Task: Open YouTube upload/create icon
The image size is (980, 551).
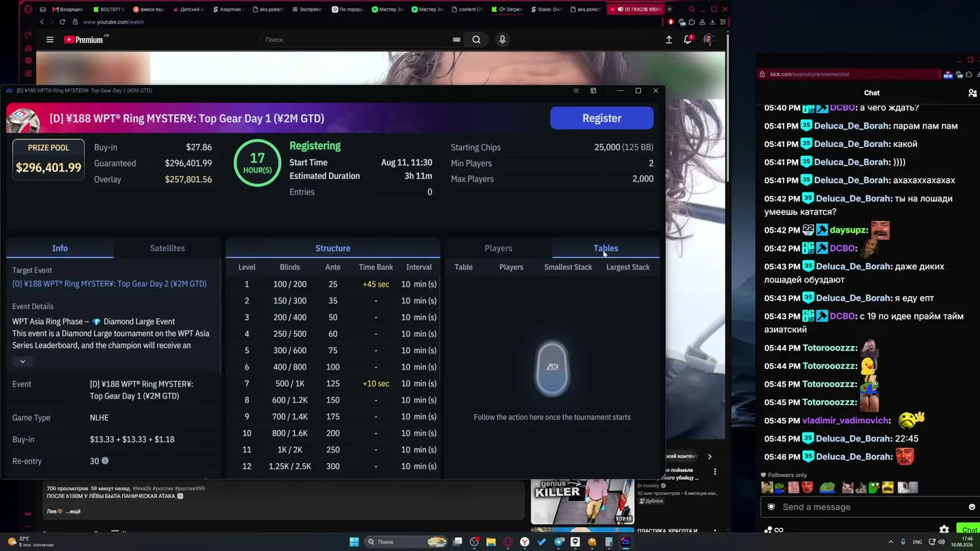Action: [x=669, y=40]
